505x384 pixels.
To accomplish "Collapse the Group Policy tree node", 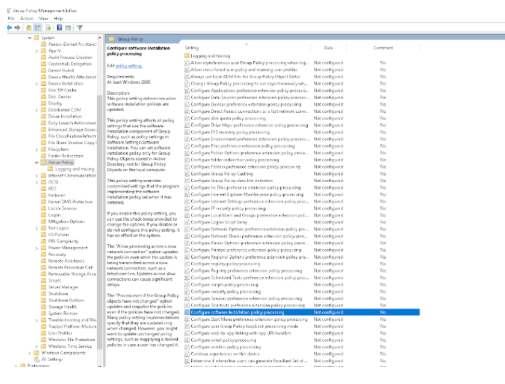I will click(x=36, y=163).
